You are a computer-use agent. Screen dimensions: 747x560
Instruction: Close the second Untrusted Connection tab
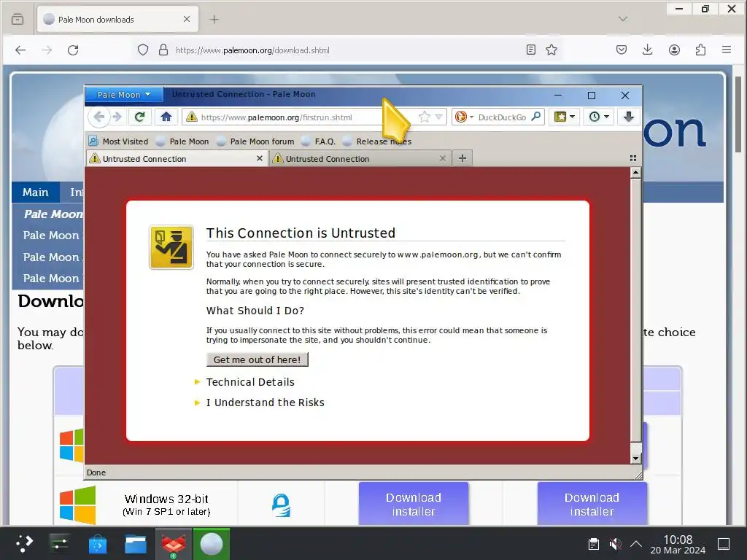[x=443, y=158]
